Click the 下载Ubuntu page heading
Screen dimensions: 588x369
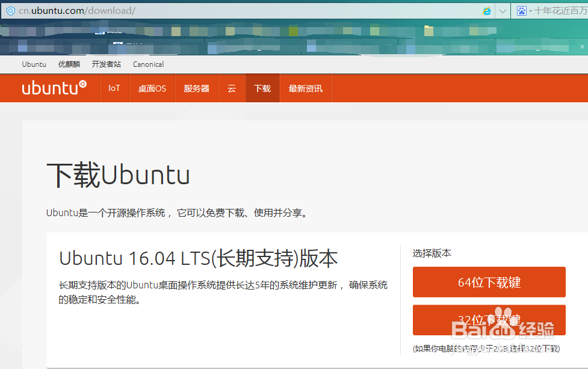click(x=118, y=175)
